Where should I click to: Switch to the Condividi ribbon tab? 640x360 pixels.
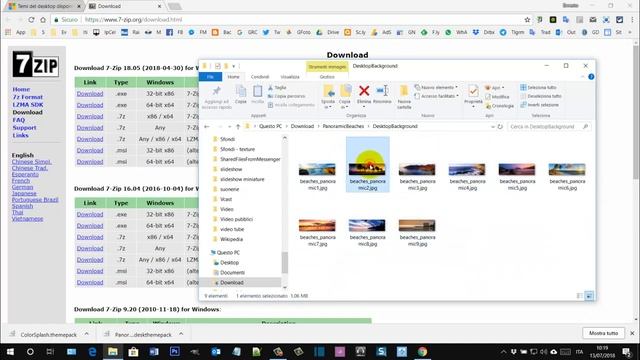tap(260, 77)
